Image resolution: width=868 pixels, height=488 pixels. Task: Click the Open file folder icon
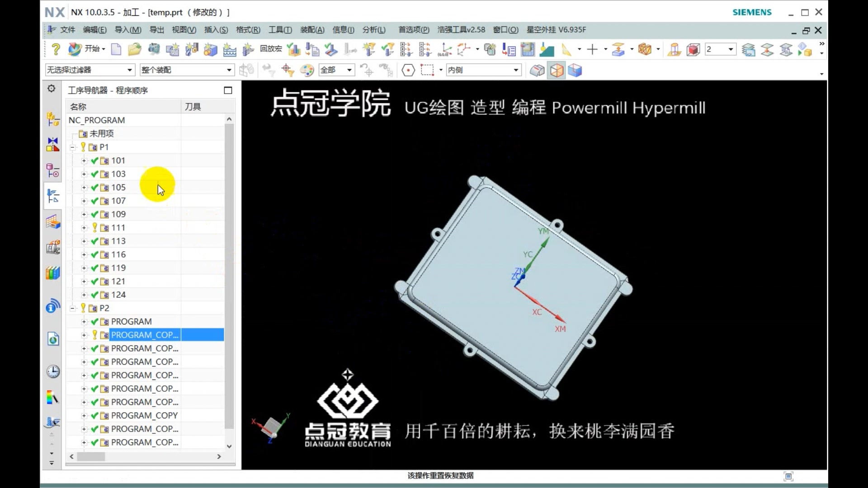[x=134, y=49]
